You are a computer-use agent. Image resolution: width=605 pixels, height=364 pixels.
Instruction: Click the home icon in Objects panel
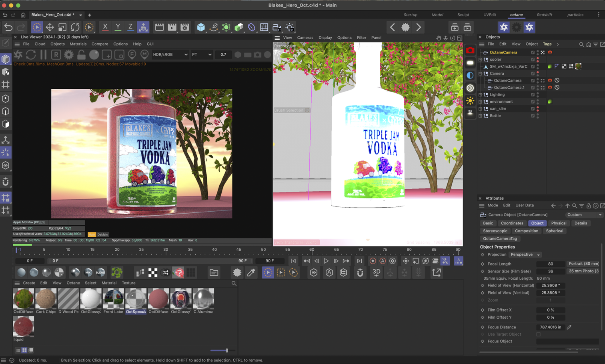[589, 44]
